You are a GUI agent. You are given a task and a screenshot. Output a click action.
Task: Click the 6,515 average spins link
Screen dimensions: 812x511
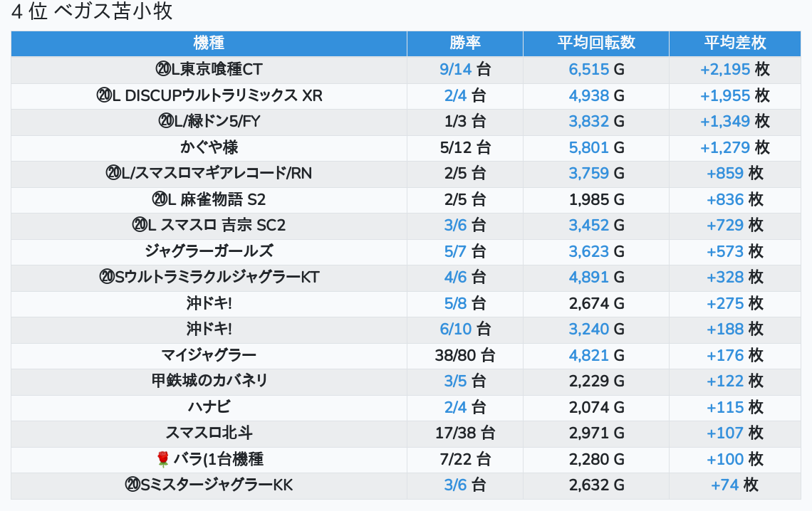click(588, 69)
